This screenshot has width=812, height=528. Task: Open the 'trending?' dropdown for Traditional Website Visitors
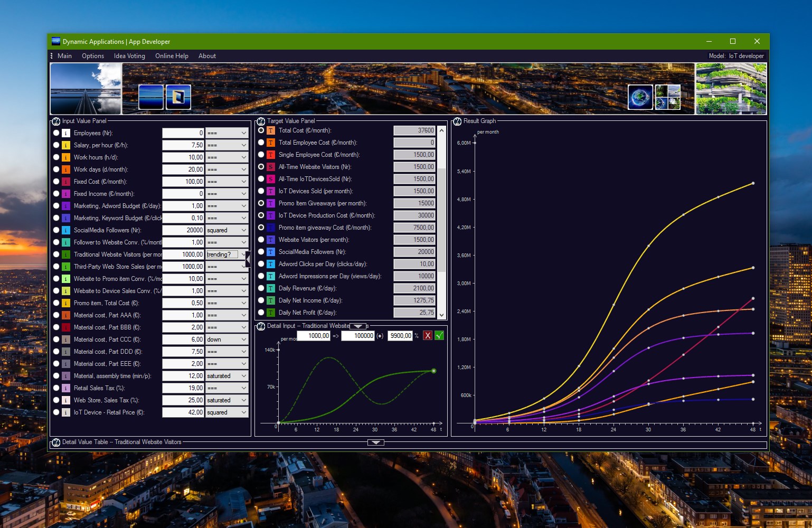pos(226,254)
